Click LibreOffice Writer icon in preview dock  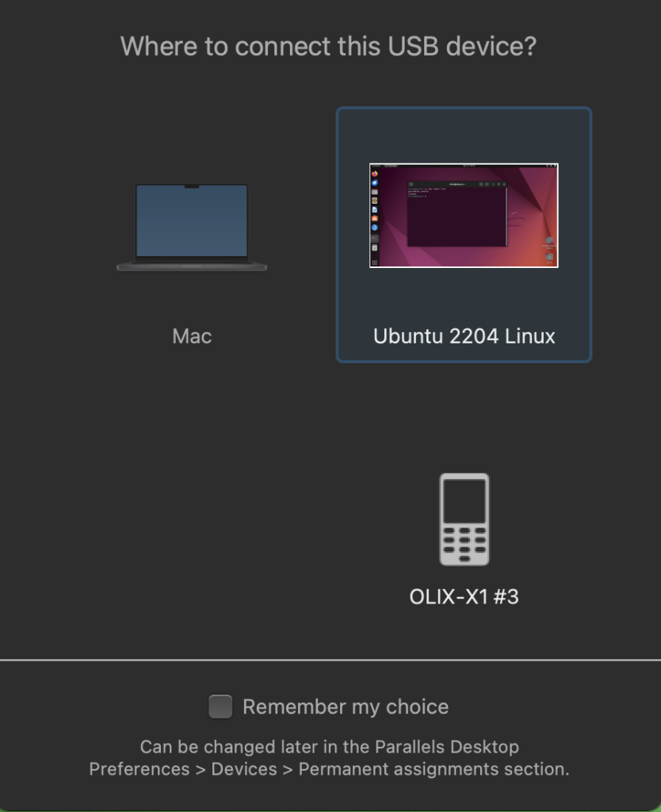point(375,209)
